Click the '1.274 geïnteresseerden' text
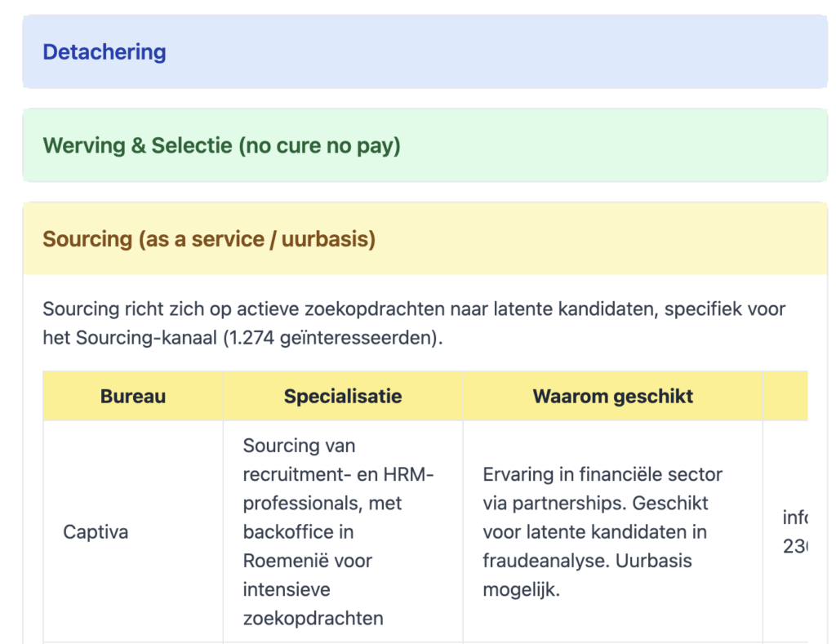Image resolution: width=836 pixels, height=644 pixels. tap(332, 338)
